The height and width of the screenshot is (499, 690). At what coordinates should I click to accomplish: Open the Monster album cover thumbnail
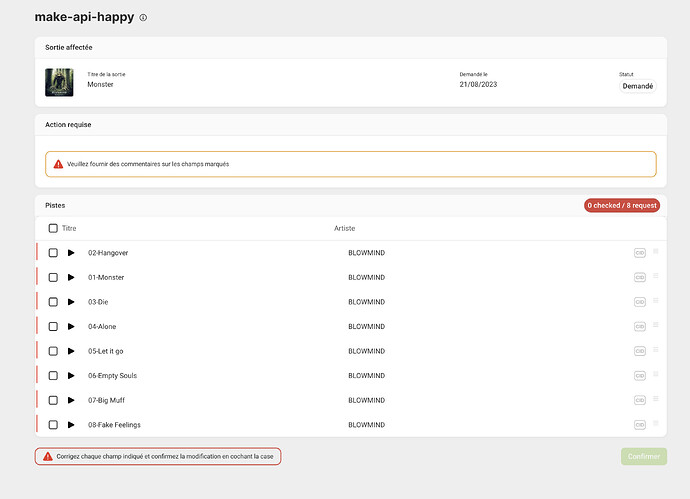tap(59, 82)
